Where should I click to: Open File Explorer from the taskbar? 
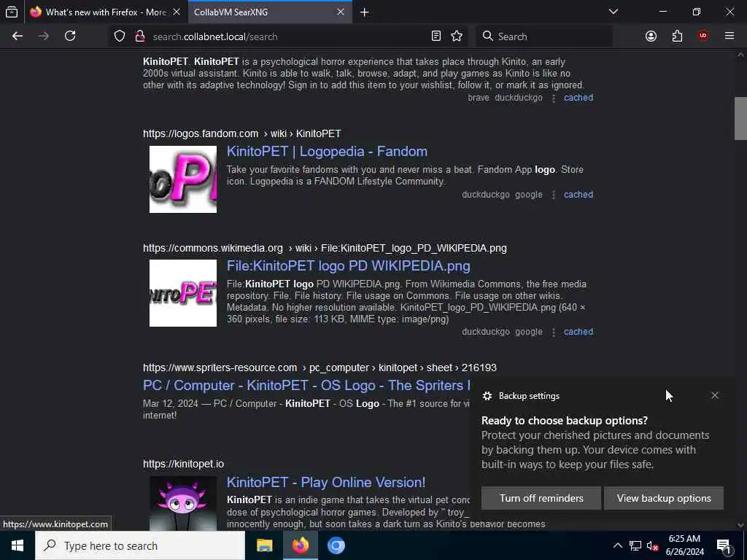coord(264,545)
